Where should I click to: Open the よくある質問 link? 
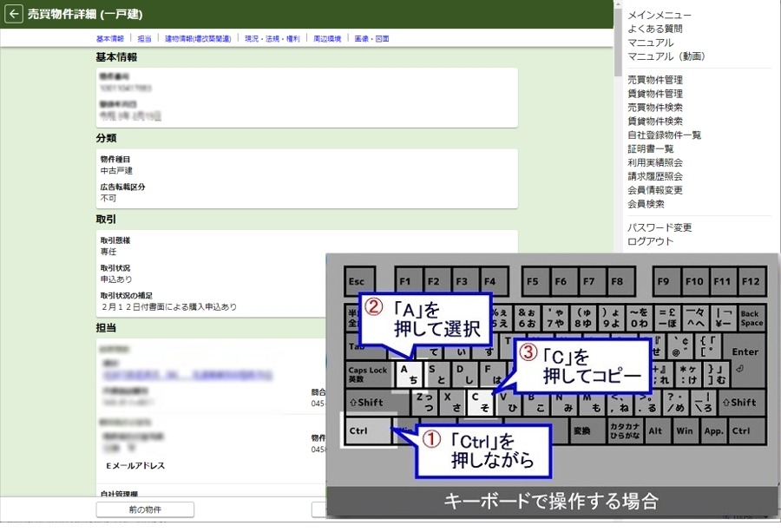(654, 29)
